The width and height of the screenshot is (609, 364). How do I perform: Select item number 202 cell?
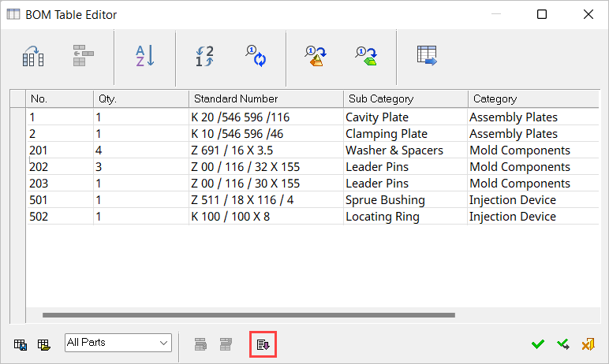point(59,167)
